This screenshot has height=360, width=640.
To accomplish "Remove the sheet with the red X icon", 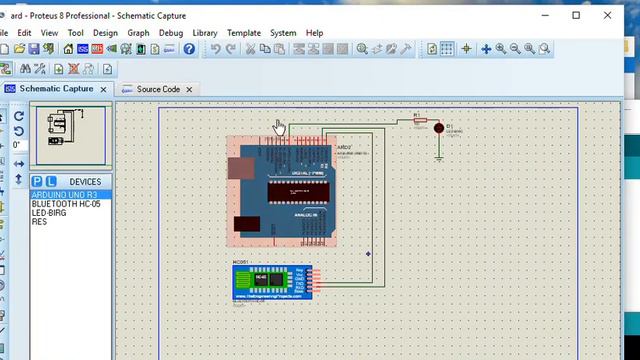I will pyautogui.click(x=73, y=69).
